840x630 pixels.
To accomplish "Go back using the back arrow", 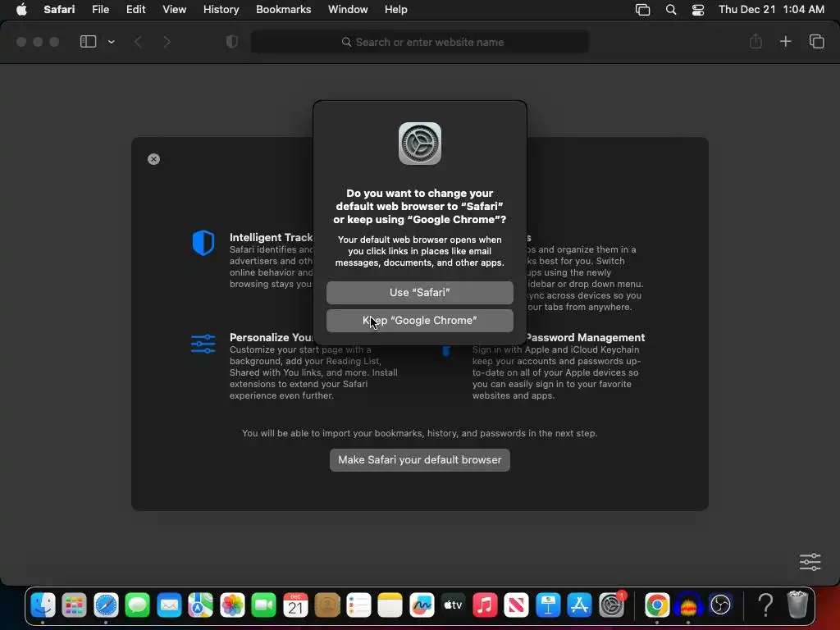I will click(x=138, y=42).
